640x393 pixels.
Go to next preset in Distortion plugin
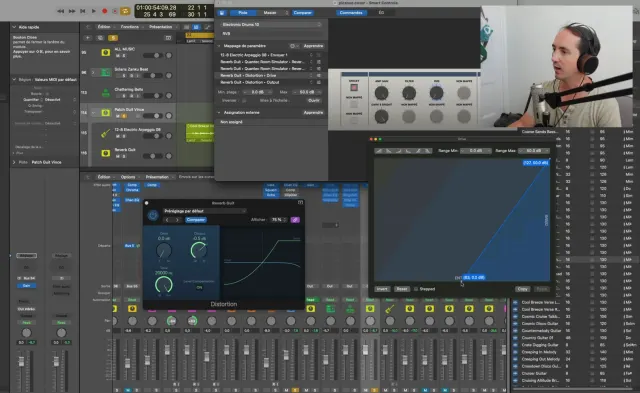click(177, 220)
